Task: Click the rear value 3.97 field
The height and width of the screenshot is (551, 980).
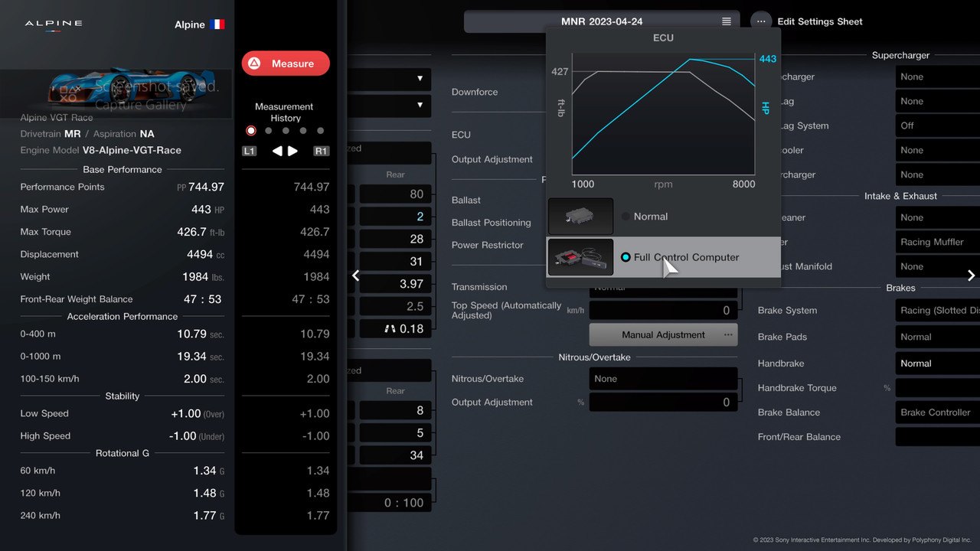Action: click(x=395, y=284)
